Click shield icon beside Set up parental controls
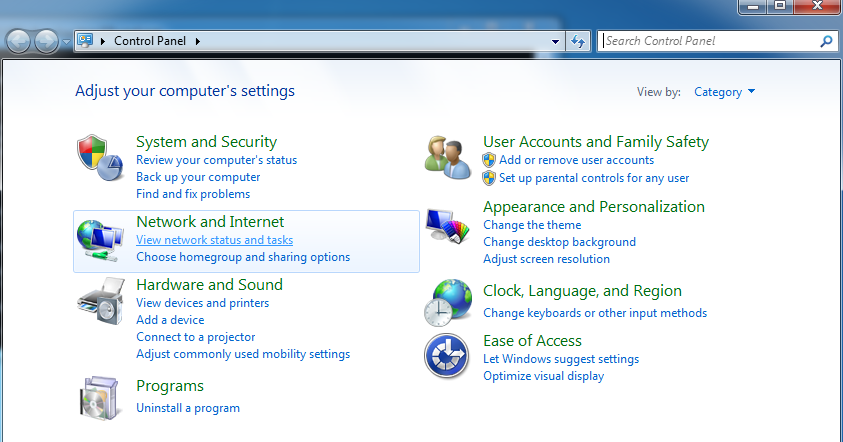843x442 pixels. click(489, 178)
